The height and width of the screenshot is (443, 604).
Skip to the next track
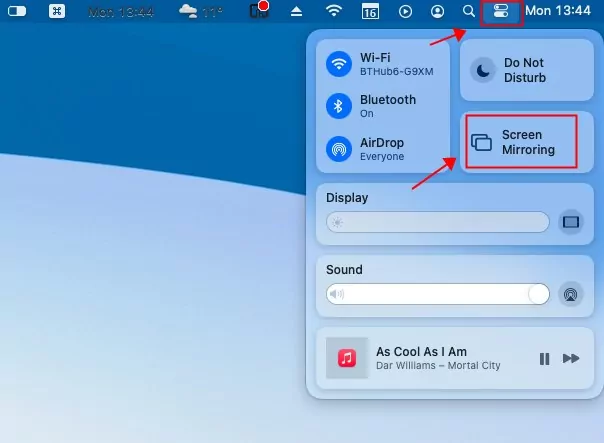pos(570,358)
